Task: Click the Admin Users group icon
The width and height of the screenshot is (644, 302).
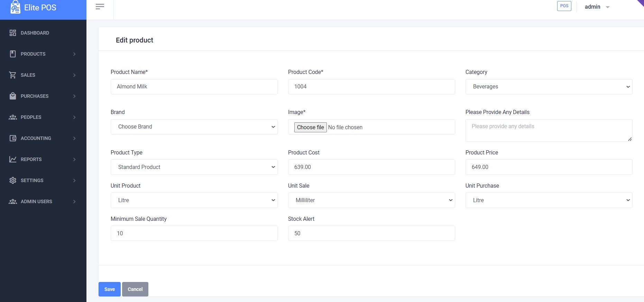Action: click(x=13, y=201)
